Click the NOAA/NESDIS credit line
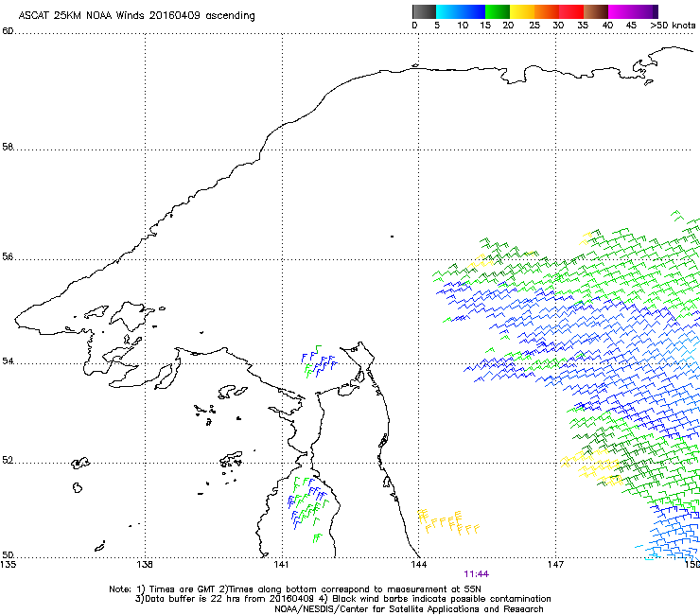700x615 pixels. point(409,609)
